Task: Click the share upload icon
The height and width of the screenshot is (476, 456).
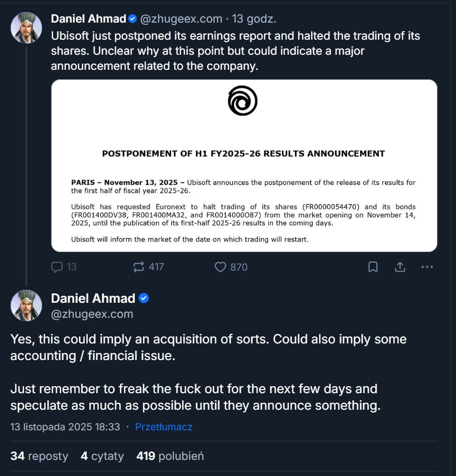Action: [400, 267]
